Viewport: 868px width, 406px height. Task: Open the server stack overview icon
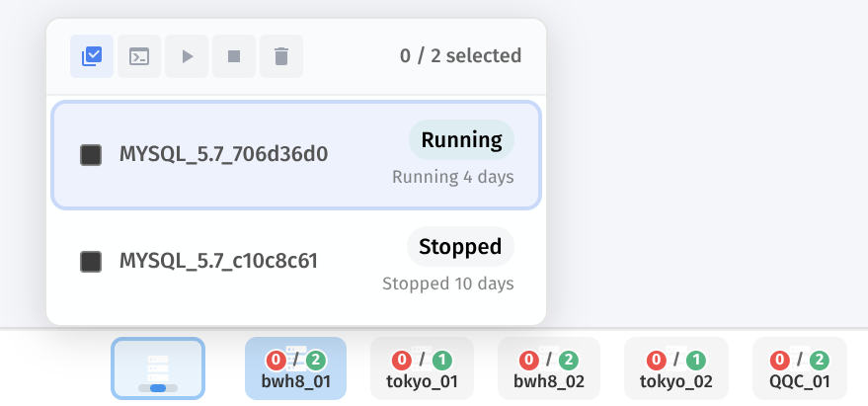click(x=158, y=368)
